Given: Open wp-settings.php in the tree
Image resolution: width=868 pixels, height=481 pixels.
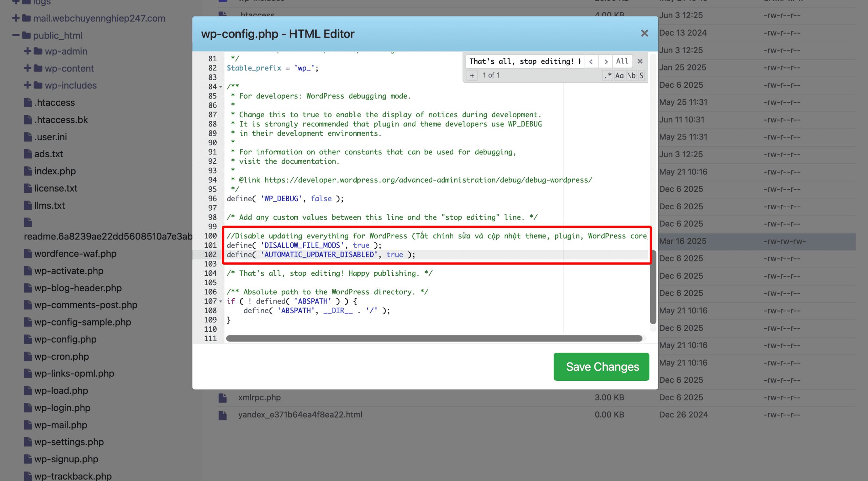Looking at the screenshot, I should 69,442.
